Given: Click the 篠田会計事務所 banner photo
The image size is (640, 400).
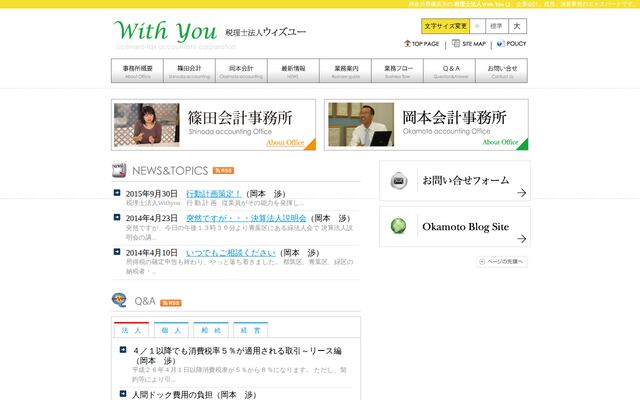Looking at the screenshot, I should pyautogui.click(x=147, y=125).
